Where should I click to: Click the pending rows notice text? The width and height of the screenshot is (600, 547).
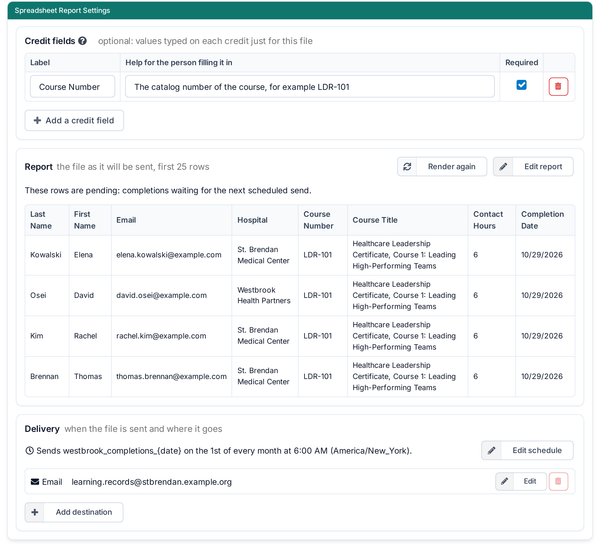(x=168, y=191)
